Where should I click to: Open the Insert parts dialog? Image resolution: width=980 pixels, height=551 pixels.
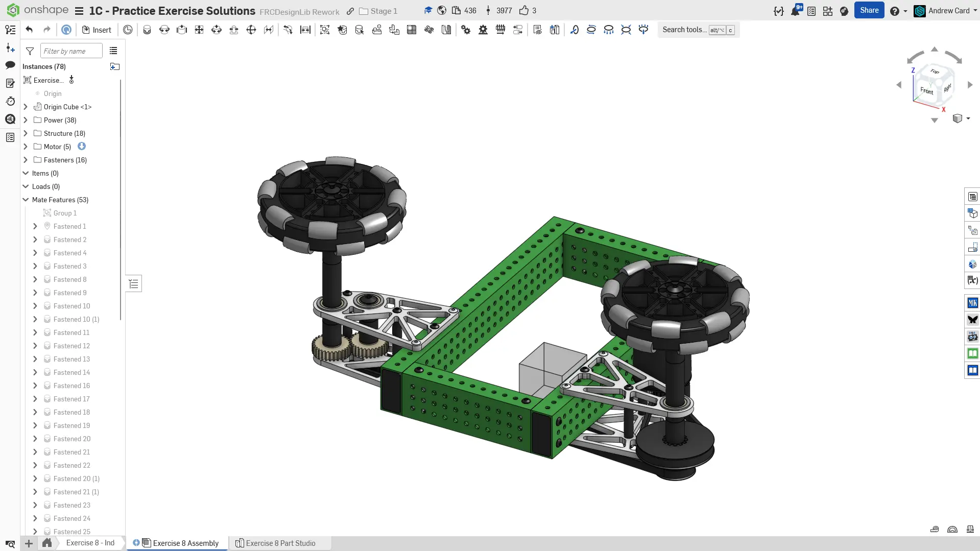click(x=97, y=30)
